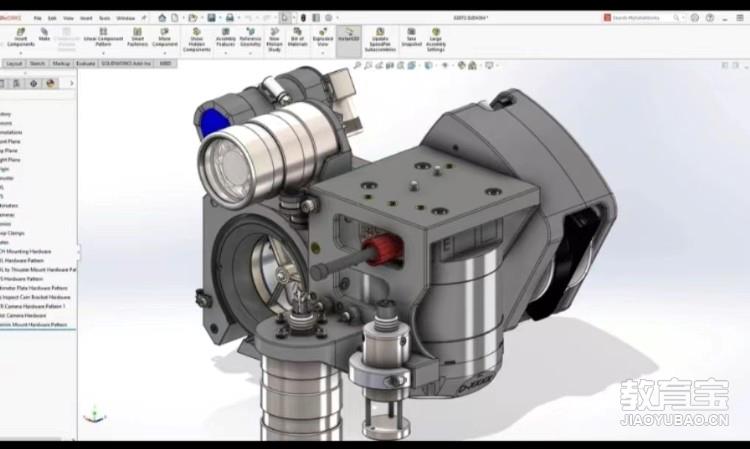
Task: Click Insert Components tool
Action: [21, 37]
